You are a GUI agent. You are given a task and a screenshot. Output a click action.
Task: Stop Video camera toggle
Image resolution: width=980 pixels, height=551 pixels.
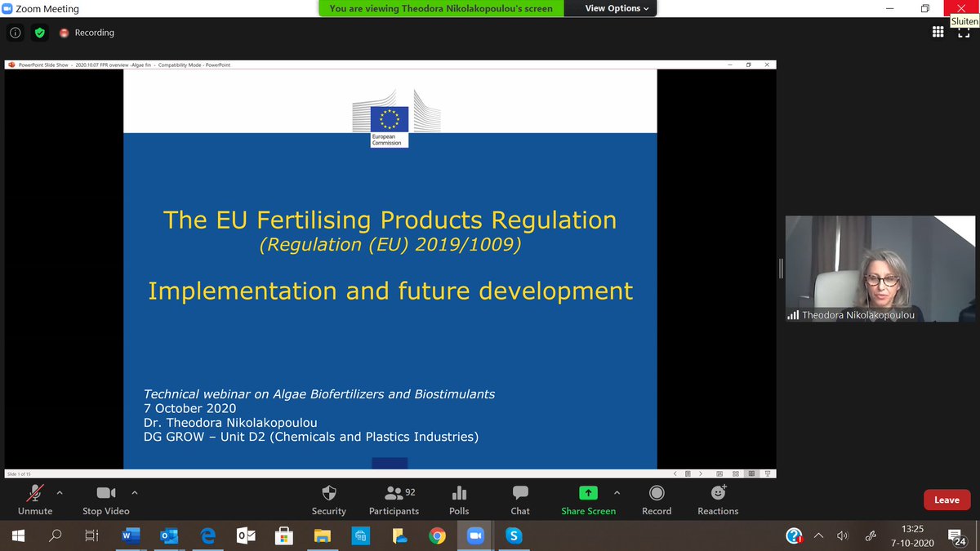105,500
